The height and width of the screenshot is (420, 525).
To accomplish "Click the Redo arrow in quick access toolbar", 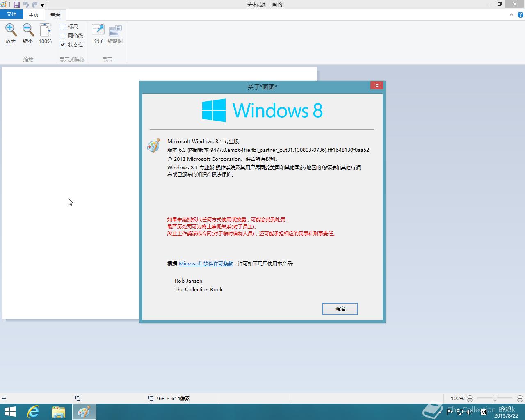I will pyautogui.click(x=35, y=5).
